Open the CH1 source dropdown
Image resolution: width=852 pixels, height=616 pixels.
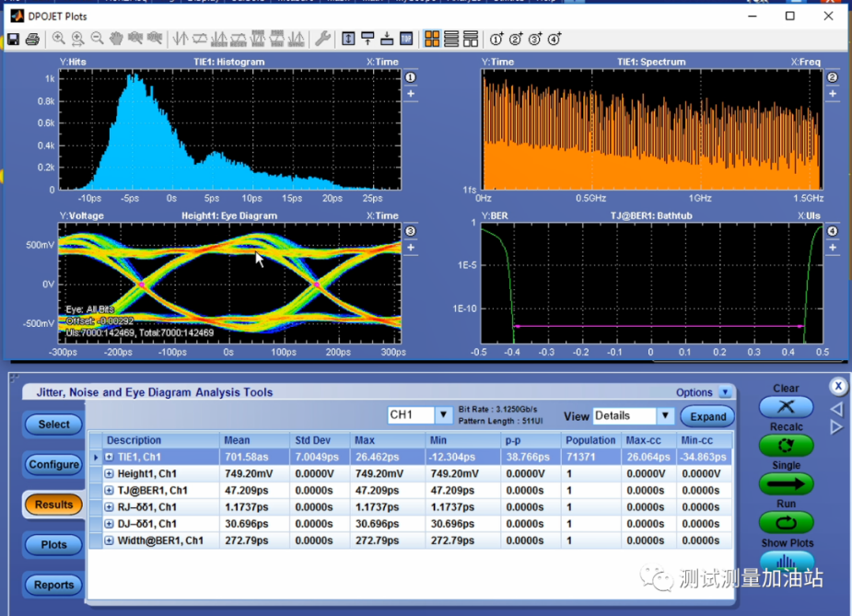point(443,415)
